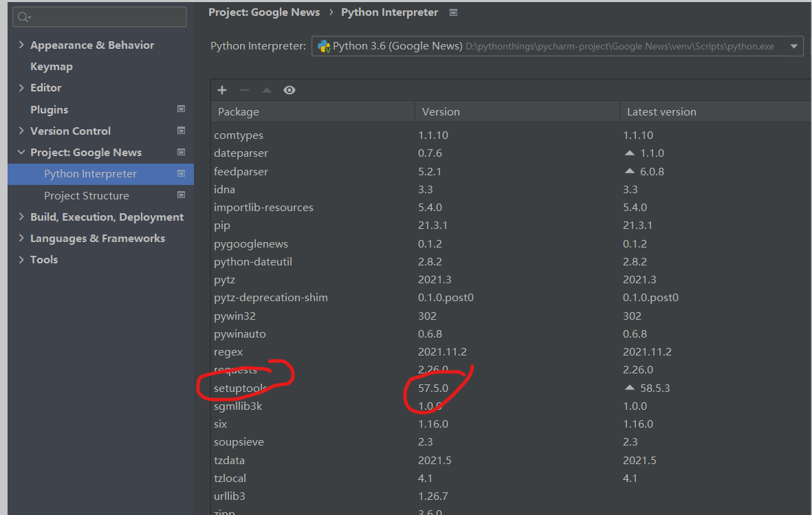The height and width of the screenshot is (515, 812).
Task: Select the pywin32 package row
Action: point(511,316)
